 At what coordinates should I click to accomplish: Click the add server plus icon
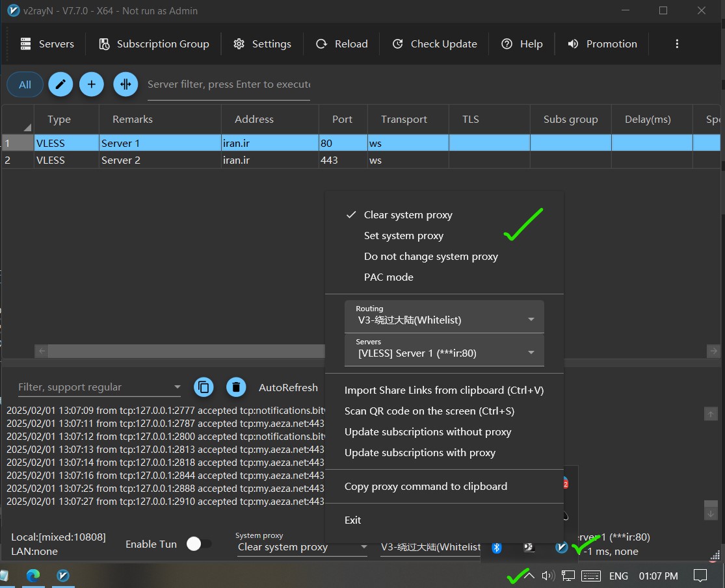92,84
